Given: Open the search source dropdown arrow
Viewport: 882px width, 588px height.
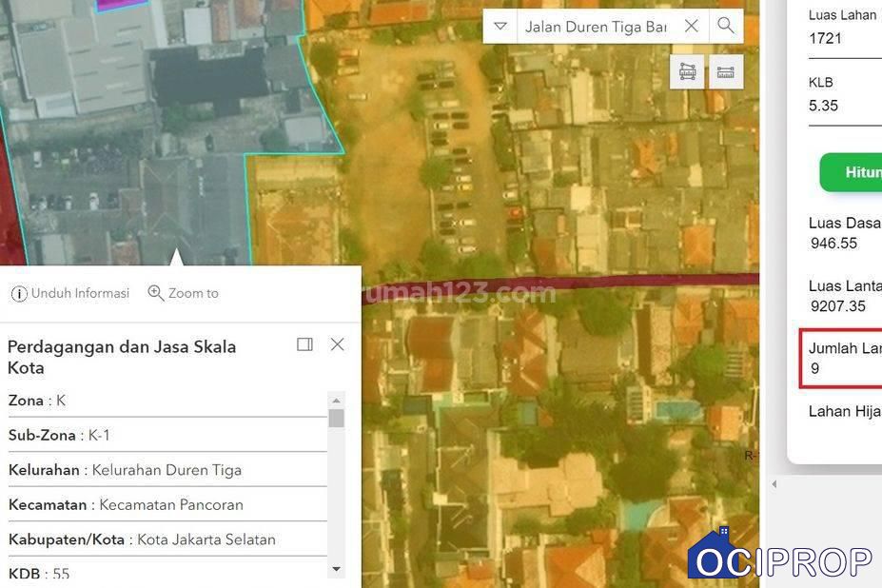Looking at the screenshot, I should point(500,27).
